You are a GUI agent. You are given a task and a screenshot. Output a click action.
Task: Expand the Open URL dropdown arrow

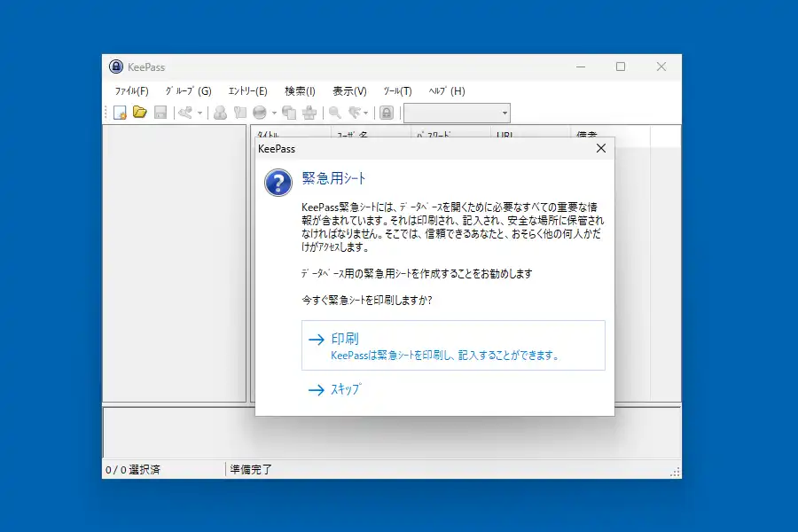click(274, 113)
